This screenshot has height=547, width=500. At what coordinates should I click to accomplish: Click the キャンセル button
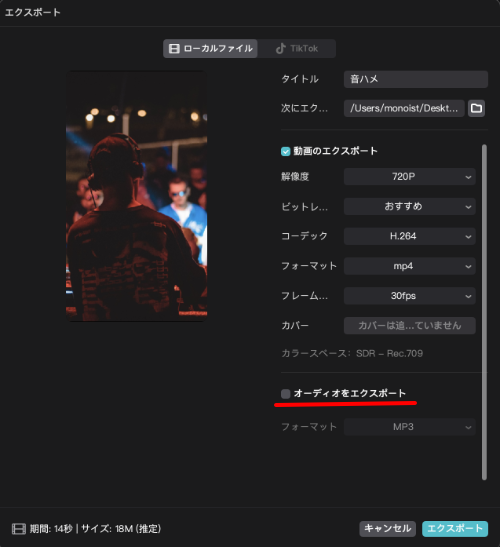pos(388,529)
